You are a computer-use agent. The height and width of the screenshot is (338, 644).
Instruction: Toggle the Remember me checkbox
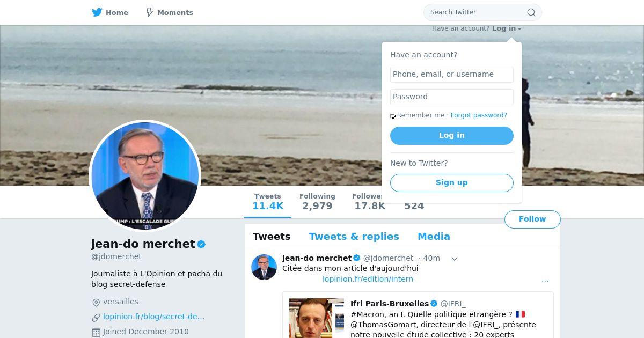coord(393,116)
